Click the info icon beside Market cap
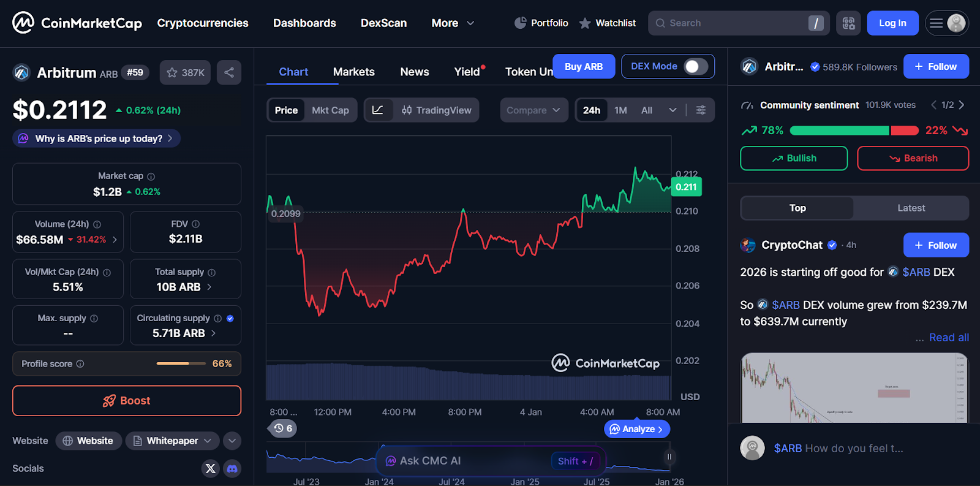The image size is (980, 486). click(151, 177)
